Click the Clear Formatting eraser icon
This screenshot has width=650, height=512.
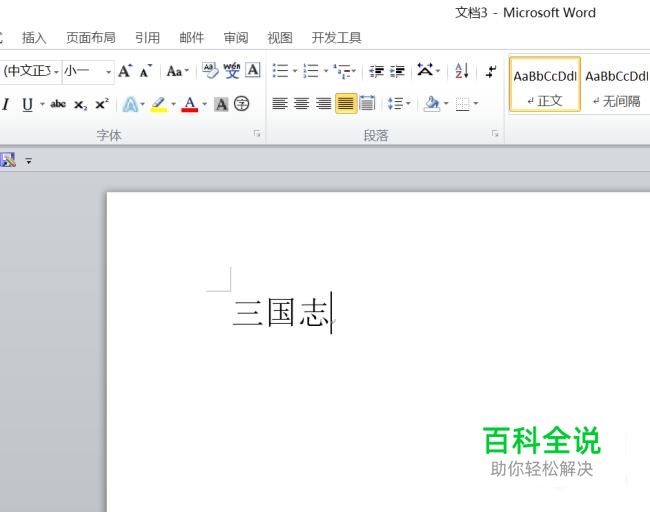point(210,70)
